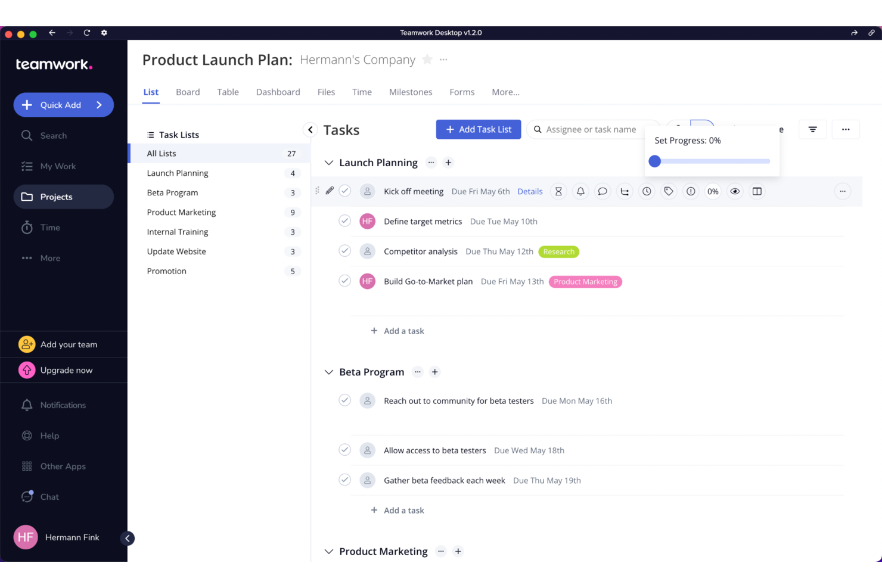Image resolution: width=882 pixels, height=588 pixels.
Task: Open the board column icon
Action: point(757,191)
